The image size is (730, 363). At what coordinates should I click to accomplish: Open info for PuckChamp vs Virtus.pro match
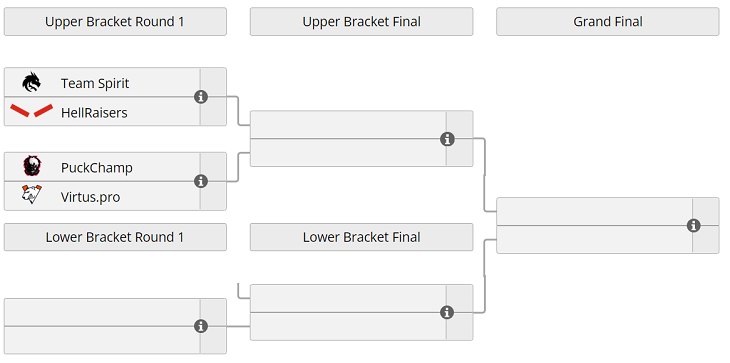point(201,181)
